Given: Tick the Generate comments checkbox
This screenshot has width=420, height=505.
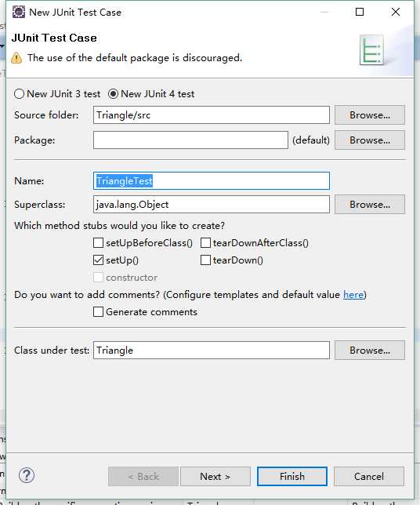Looking at the screenshot, I should coord(98,312).
